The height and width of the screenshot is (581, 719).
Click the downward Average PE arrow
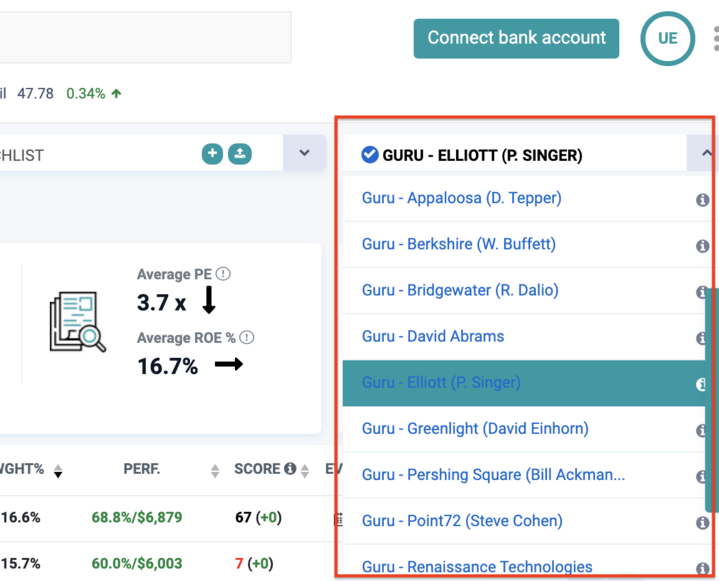click(x=209, y=300)
